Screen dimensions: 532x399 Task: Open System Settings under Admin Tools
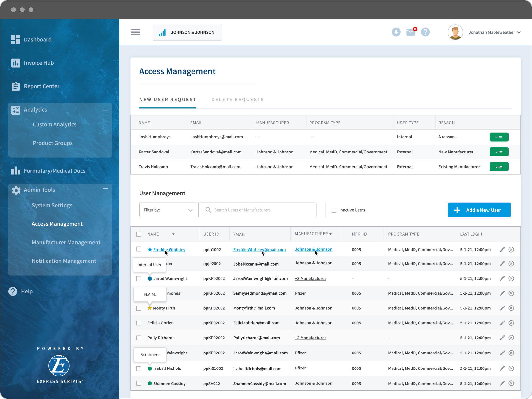52,205
